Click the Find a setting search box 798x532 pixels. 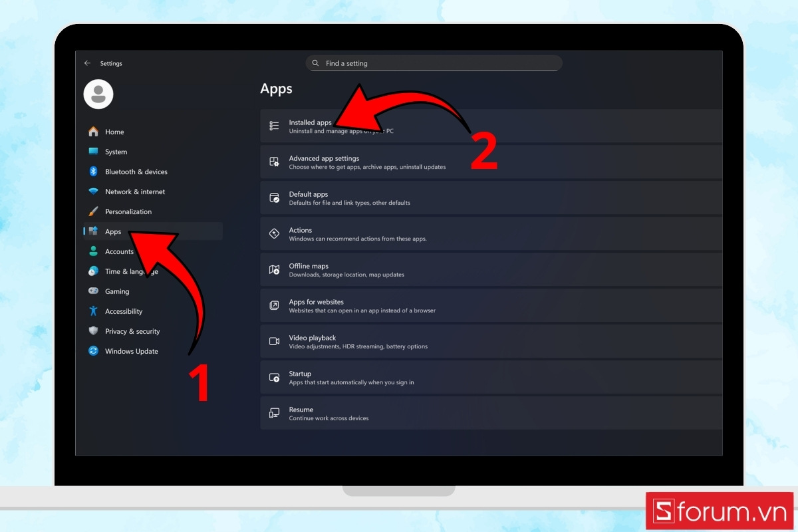[x=434, y=63]
